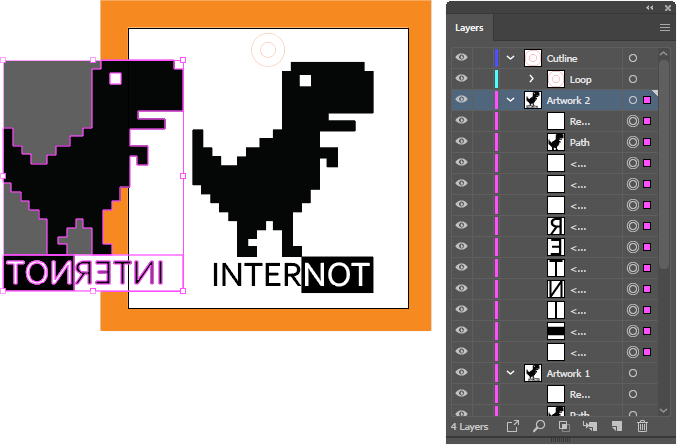Hide the Loop sublayer with its eye

pos(461,79)
